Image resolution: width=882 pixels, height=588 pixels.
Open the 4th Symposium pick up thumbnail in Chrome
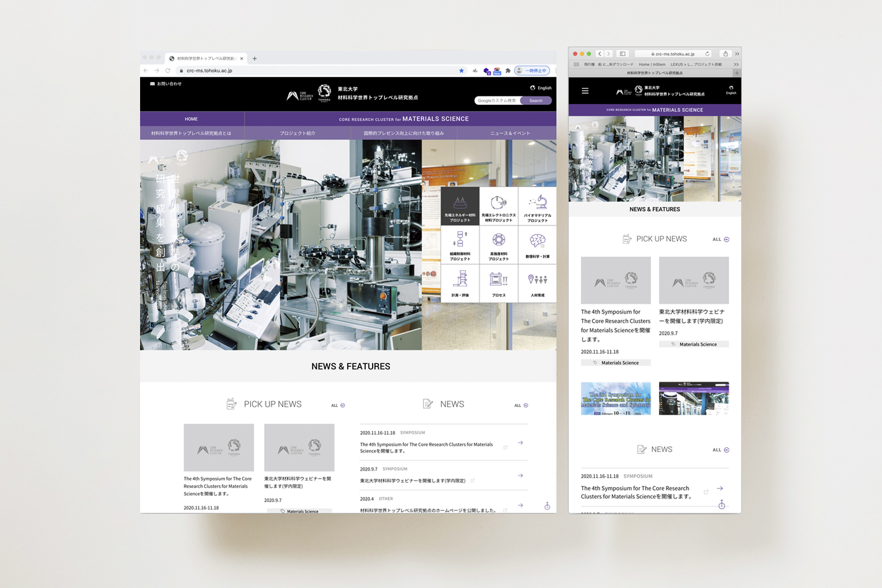[219, 447]
